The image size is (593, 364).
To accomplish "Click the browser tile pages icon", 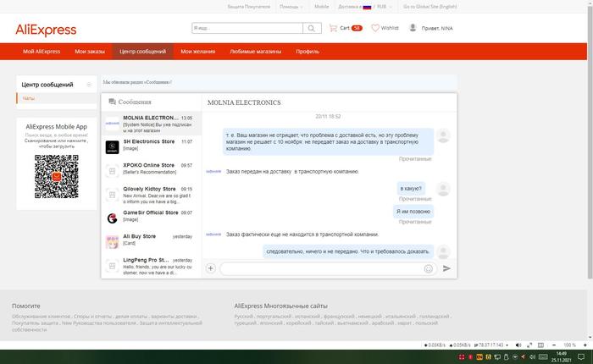I will pyautogui.click(x=540, y=345).
